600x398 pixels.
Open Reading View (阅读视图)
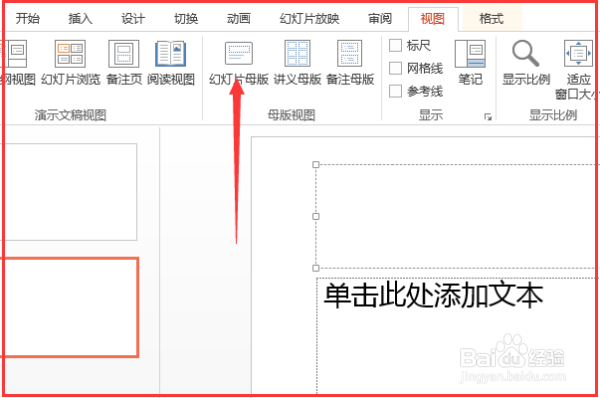coord(171,63)
